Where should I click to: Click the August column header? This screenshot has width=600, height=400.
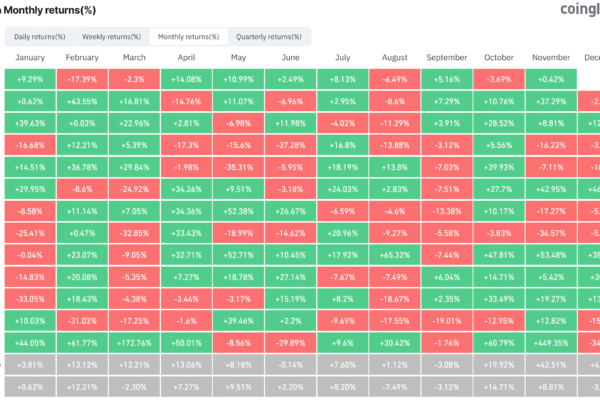coord(395,57)
